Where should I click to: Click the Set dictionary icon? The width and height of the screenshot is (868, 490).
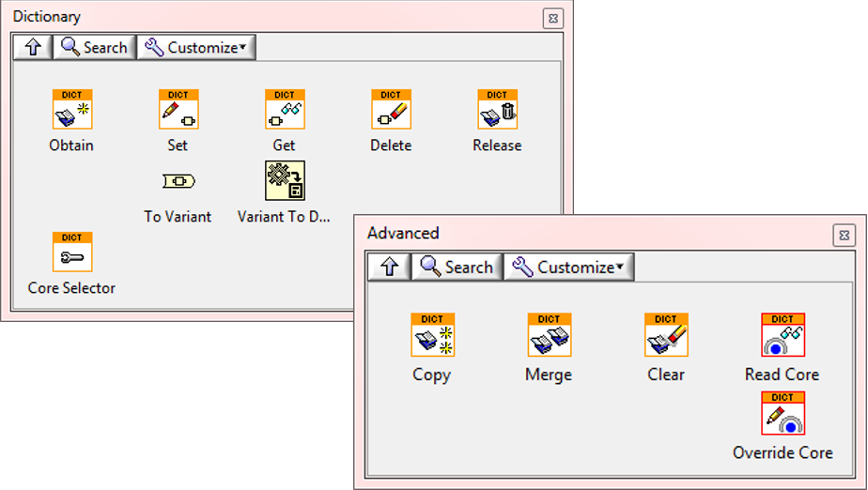178,110
